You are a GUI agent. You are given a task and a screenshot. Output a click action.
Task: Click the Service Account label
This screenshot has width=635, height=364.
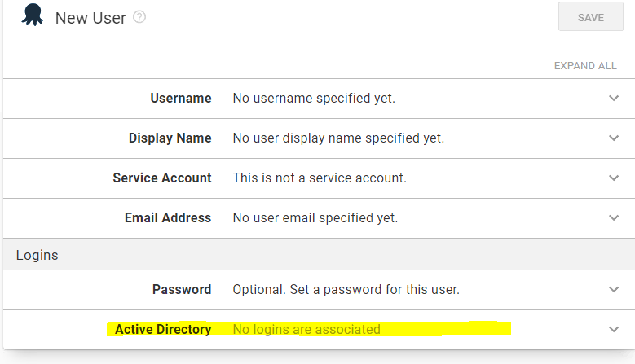[x=162, y=178]
